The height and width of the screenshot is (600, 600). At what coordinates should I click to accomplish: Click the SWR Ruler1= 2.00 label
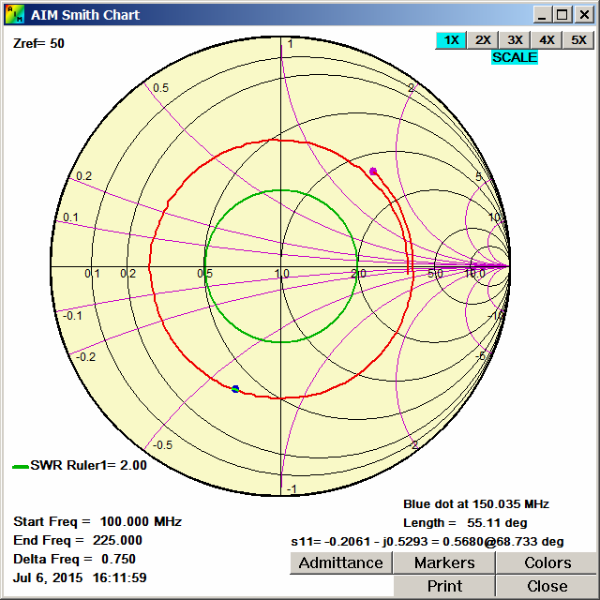(88, 465)
